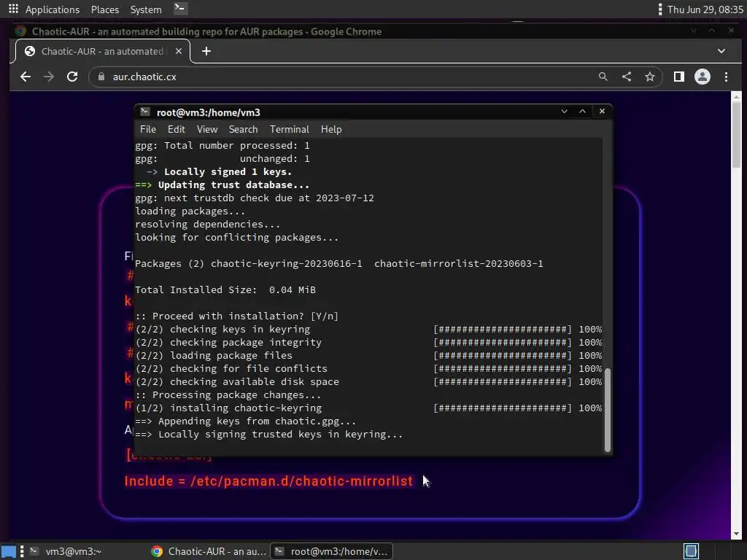The height and width of the screenshot is (560, 747).
Task: Click 'installing chaotic-keyring' line
Action: [228, 408]
